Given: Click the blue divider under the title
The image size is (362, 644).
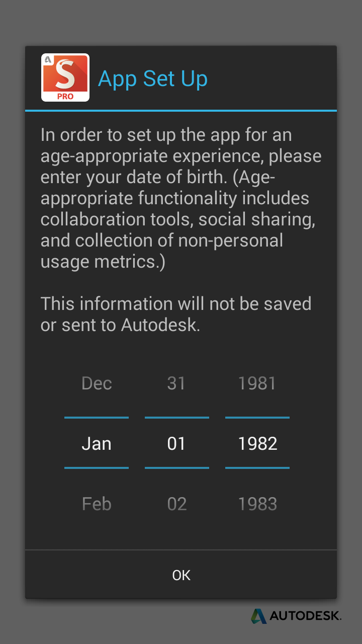Looking at the screenshot, I should point(181,110).
